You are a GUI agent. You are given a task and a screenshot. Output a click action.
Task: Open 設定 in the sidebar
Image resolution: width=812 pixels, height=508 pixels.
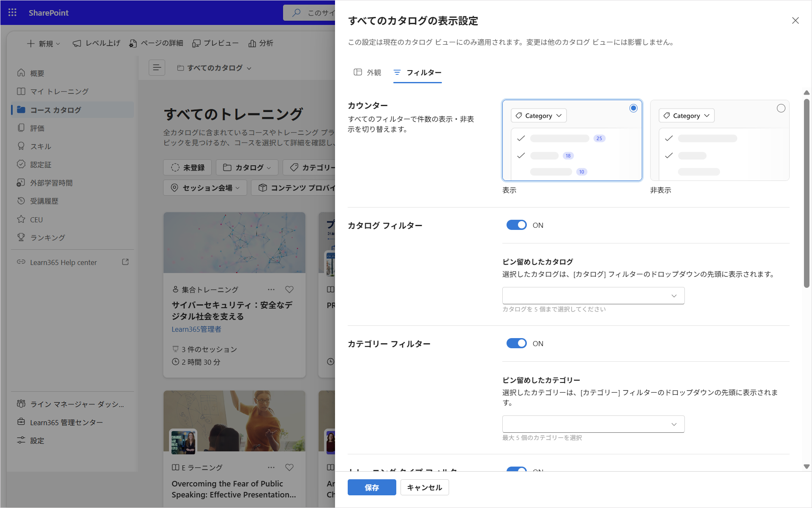click(73, 440)
